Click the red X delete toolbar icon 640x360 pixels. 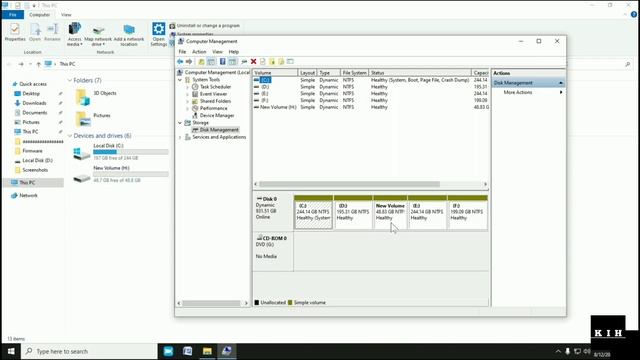[x=253, y=62]
